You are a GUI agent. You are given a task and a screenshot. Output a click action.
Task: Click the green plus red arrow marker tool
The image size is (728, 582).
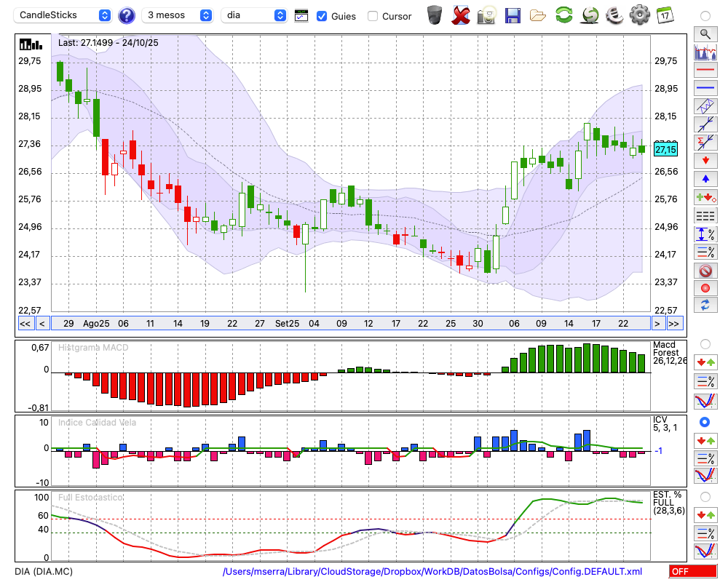click(705, 197)
